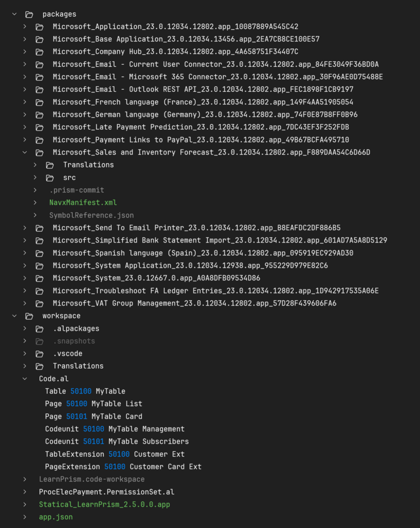Collapse the packages root folder chevron
This screenshot has width=420, height=528.
point(15,14)
